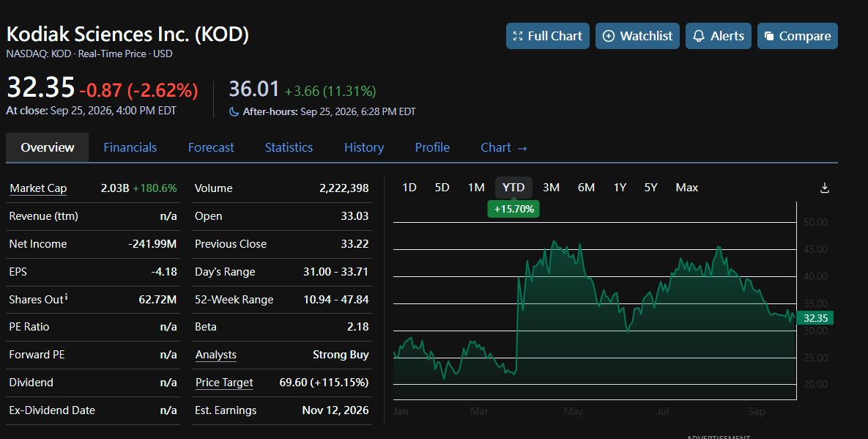Screen dimensions: 868x439
Task: Open the Chart tab link
Action: [504, 147]
